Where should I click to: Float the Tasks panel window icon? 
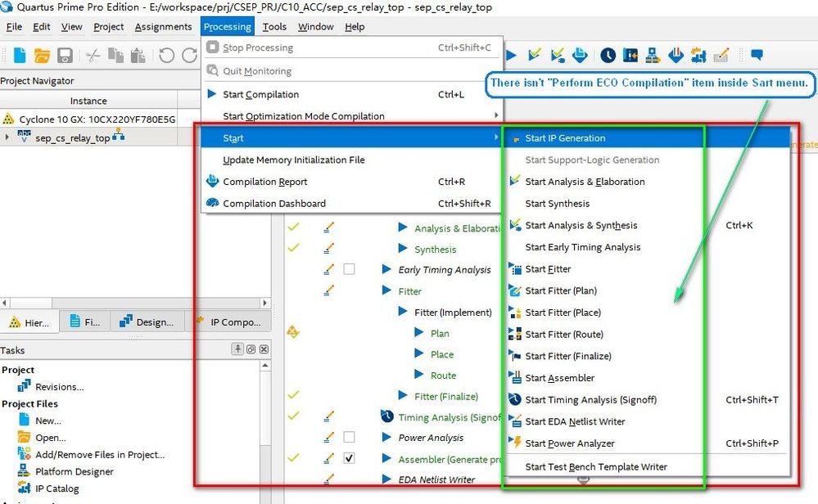(x=251, y=349)
